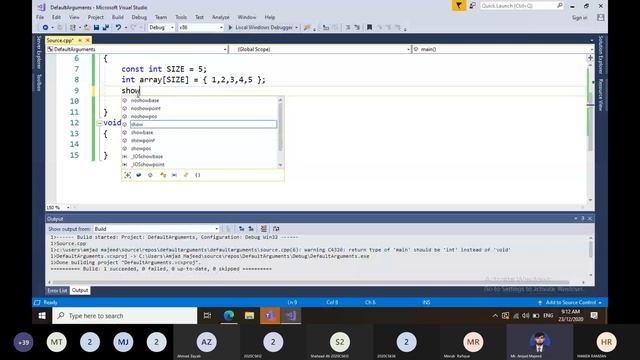Click the Visual Studio taskbar icon
The height and width of the screenshot is (360, 640).
pyautogui.click(x=291, y=316)
